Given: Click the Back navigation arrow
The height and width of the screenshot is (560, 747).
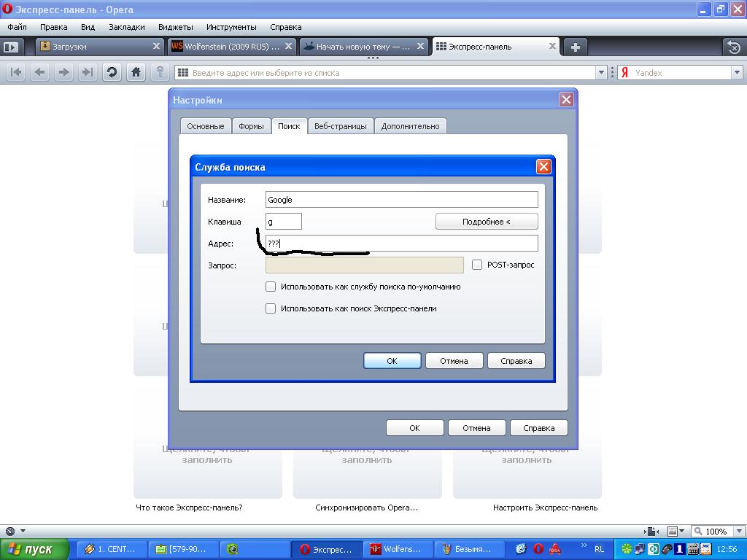Looking at the screenshot, I should [40, 72].
